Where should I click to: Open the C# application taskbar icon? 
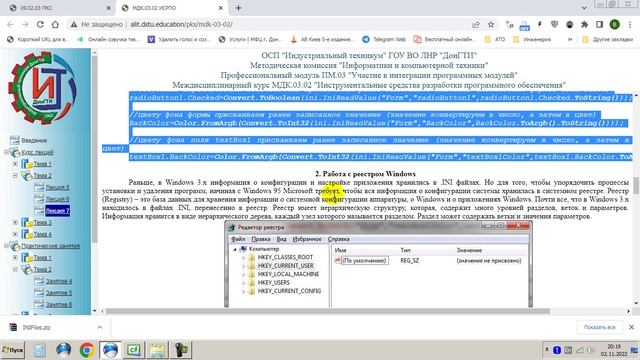134,350
